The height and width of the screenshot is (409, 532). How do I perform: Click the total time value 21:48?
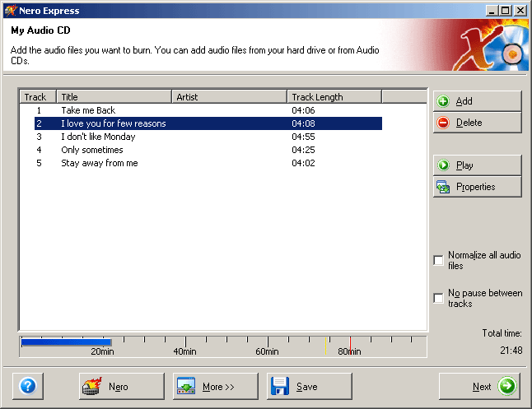pos(511,350)
